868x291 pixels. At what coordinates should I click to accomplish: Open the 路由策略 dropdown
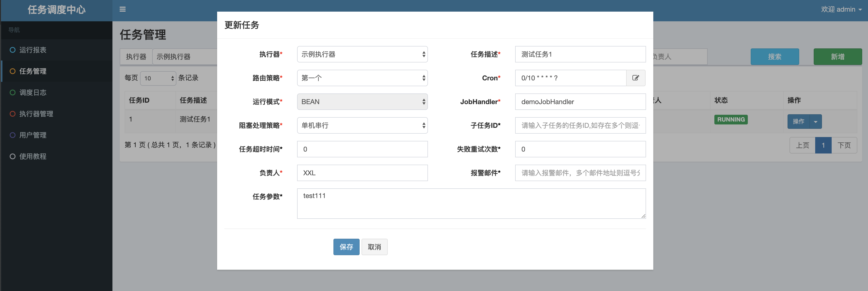tap(362, 78)
